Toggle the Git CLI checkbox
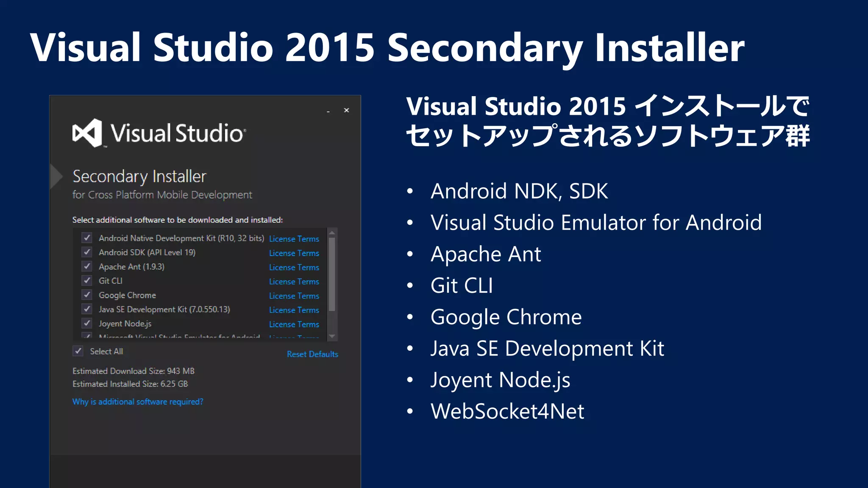The height and width of the screenshot is (488, 868). coord(87,280)
